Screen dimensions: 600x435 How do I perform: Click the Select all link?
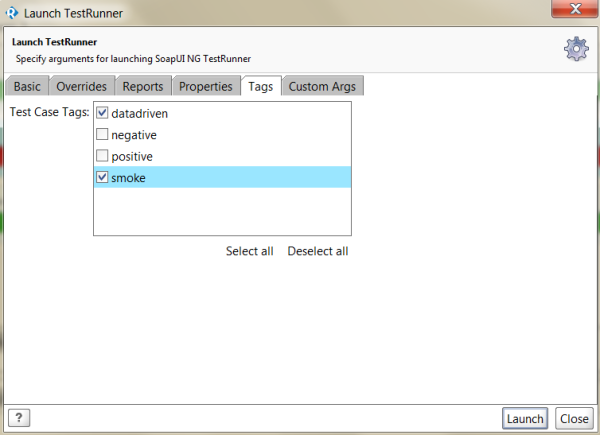249,251
